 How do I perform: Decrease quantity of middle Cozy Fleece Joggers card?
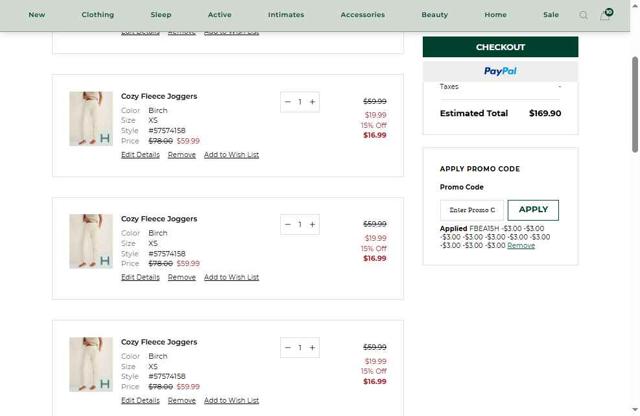click(288, 225)
